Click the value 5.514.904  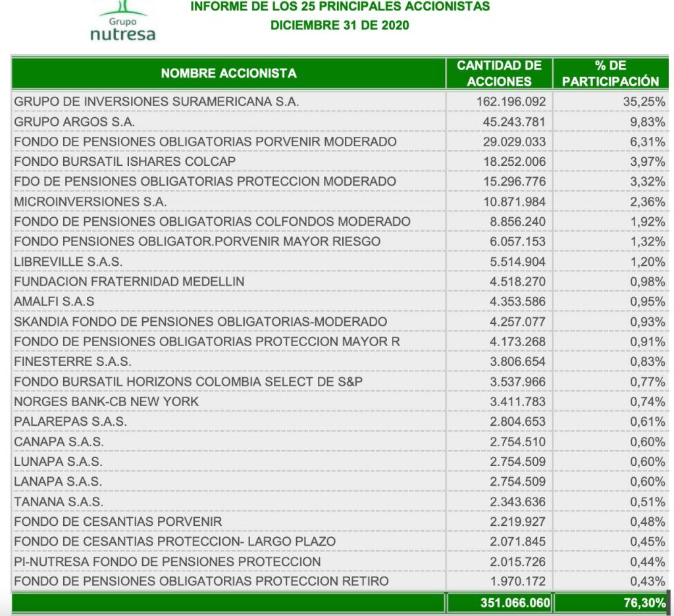(517, 262)
